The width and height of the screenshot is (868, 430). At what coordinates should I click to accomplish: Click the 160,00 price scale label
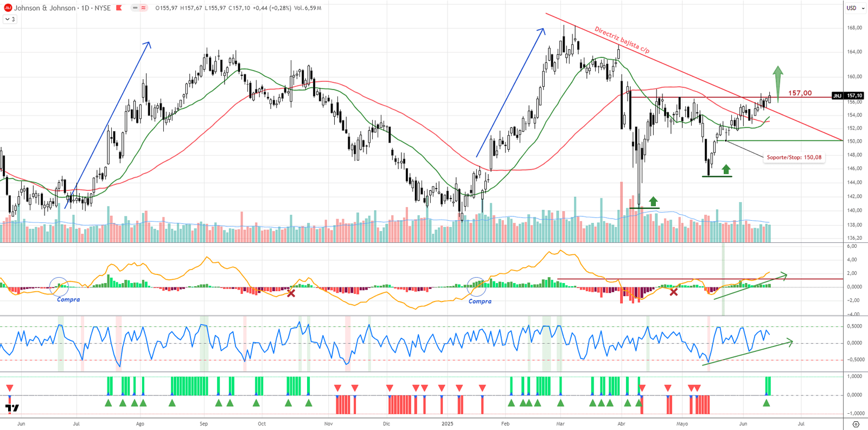855,76
